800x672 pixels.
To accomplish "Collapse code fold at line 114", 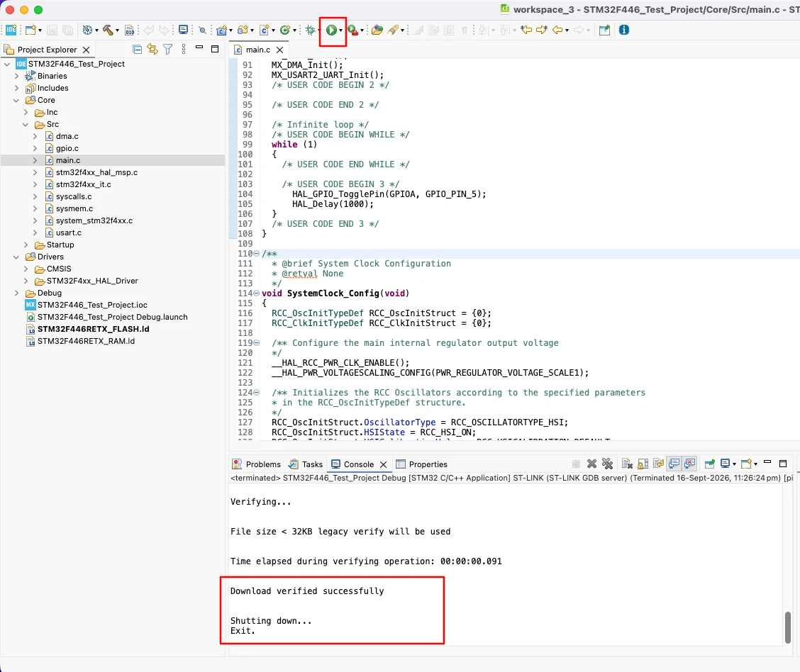I will [x=257, y=293].
